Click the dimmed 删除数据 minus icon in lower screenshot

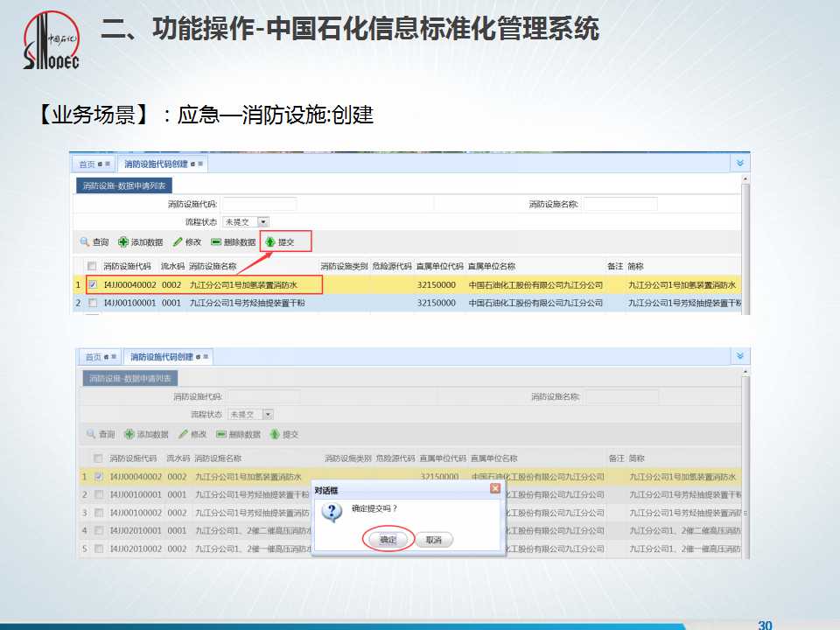click(x=221, y=434)
